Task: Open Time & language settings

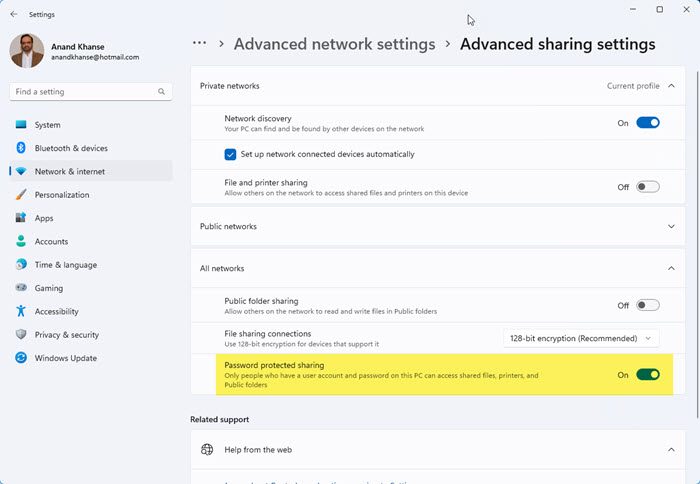Action: 66,265
